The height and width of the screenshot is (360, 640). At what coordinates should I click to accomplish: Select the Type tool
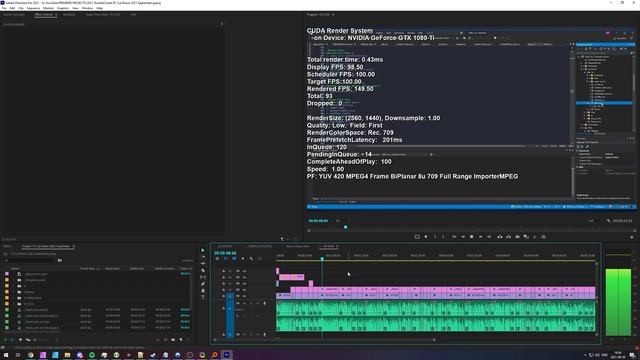tap(203, 297)
